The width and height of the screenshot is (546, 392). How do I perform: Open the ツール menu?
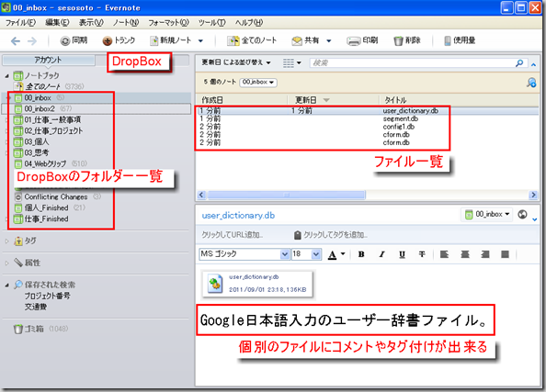click(x=211, y=23)
